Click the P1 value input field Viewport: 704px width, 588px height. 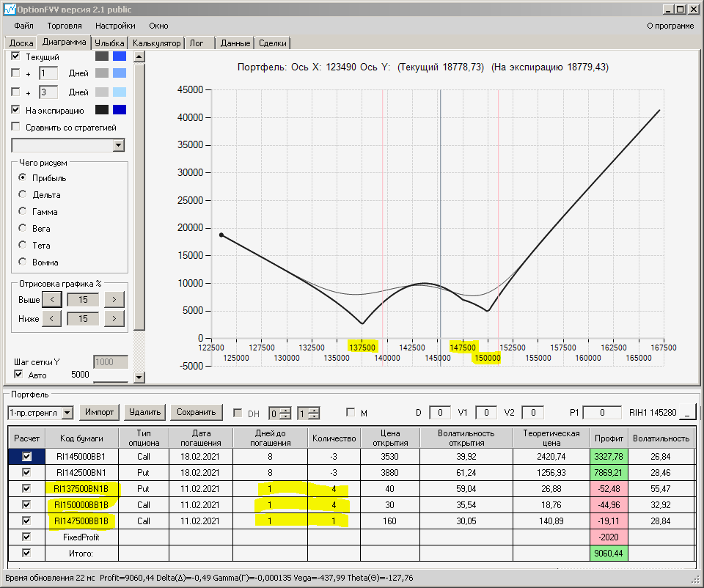[602, 413]
